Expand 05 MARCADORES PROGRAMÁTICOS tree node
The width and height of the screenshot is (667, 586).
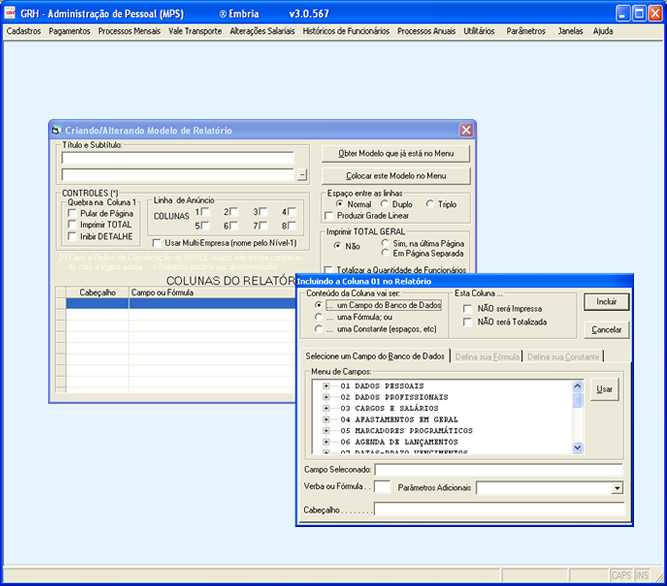326,430
